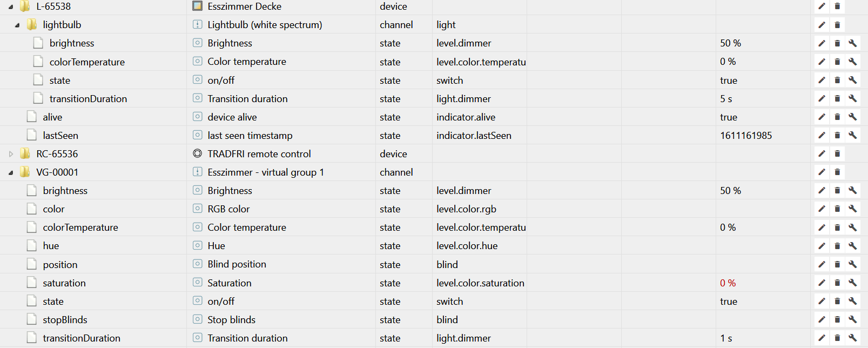Open wrench settings for lightbulb brightness row
Image resolution: width=868 pixels, height=348 pixels.
click(852, 43)
